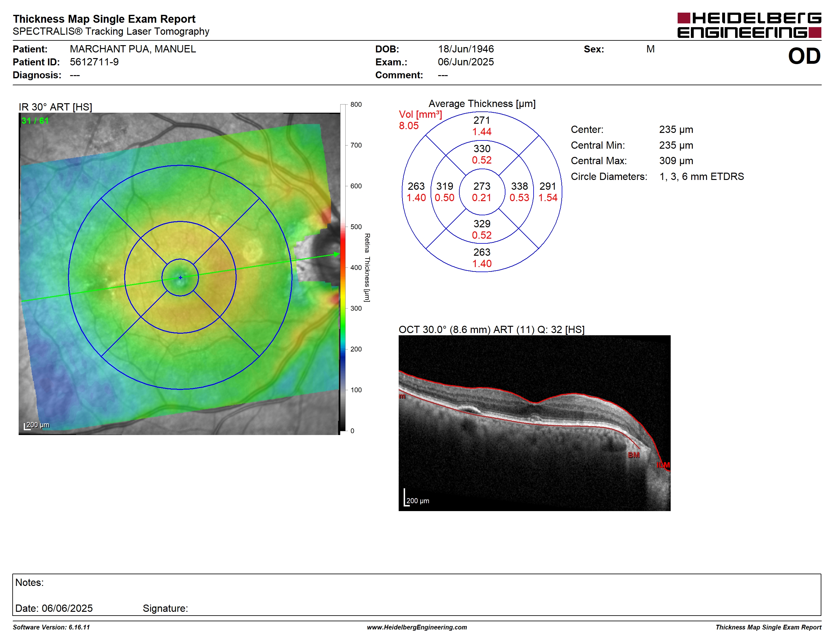The image size is (834, 644).
Task: Select the Sex value M
Action: (x=650, y=49)
